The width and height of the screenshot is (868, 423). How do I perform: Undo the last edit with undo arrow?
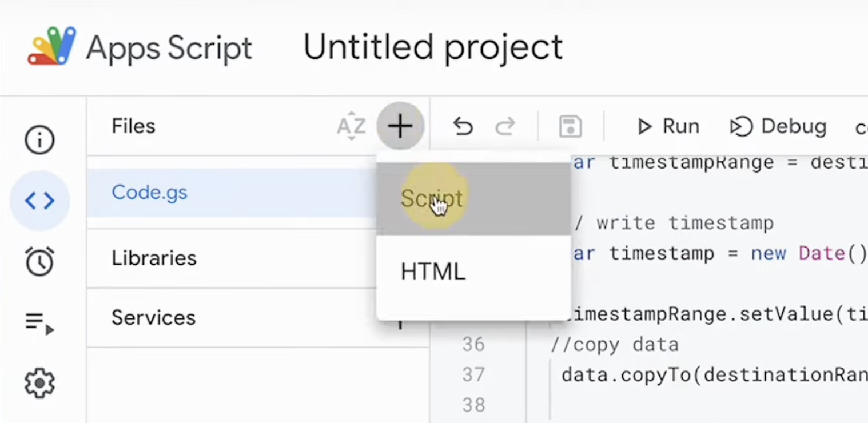coord(463,126)
